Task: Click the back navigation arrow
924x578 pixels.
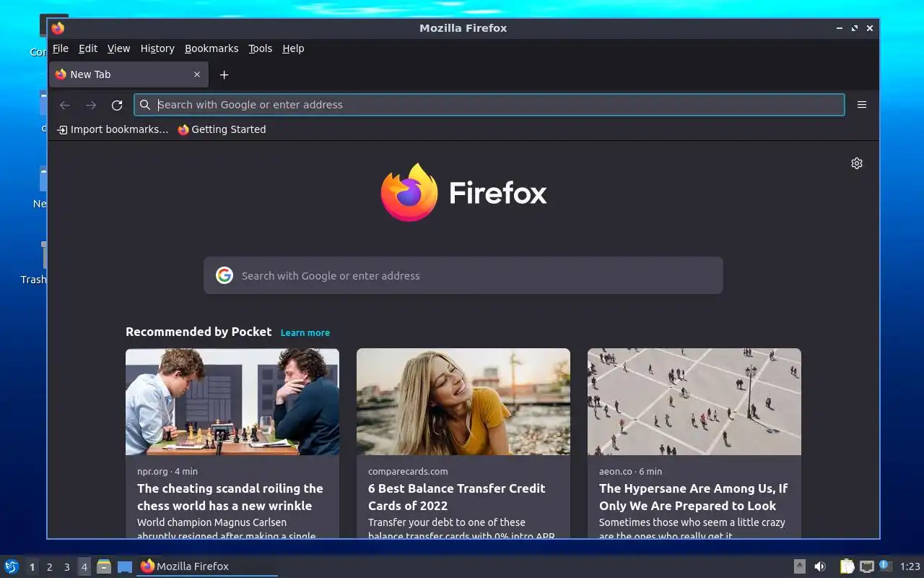Action: click(x=65, y=105)
